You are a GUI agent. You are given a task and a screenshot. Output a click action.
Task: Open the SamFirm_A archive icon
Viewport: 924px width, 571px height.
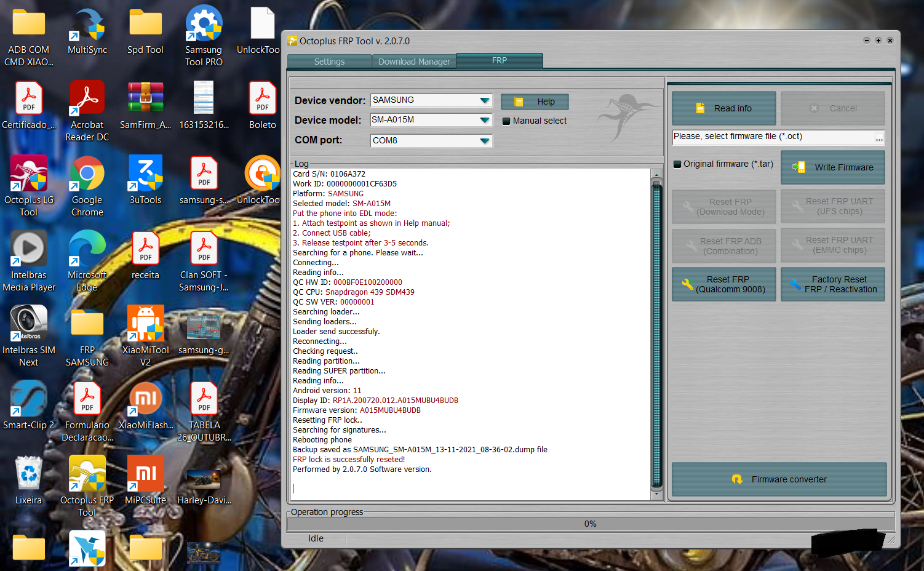point(145,106)
